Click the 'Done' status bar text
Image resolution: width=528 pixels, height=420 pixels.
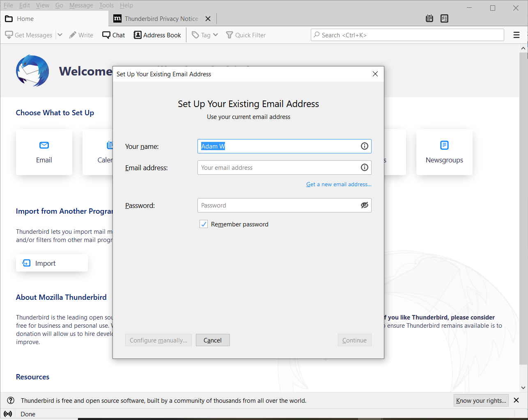(x=28, y=414)
